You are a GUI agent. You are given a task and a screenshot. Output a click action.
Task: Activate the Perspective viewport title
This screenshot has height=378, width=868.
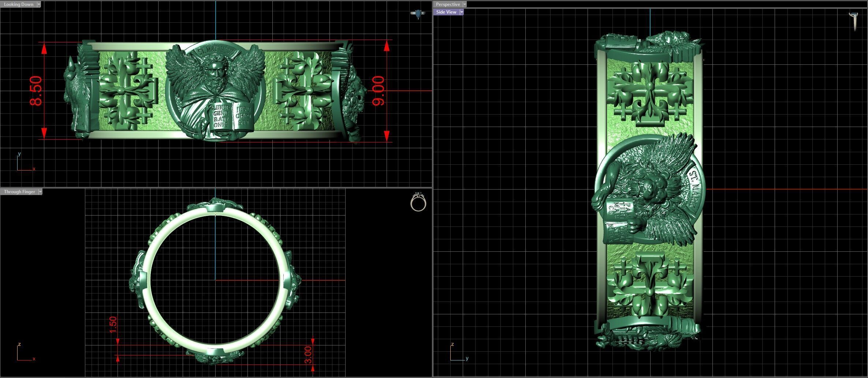coord(448,4)
